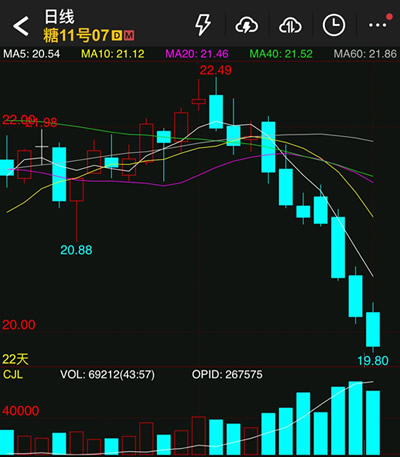Open the clock time-period icon
The image size is (400, 457).
pos(334,25)
